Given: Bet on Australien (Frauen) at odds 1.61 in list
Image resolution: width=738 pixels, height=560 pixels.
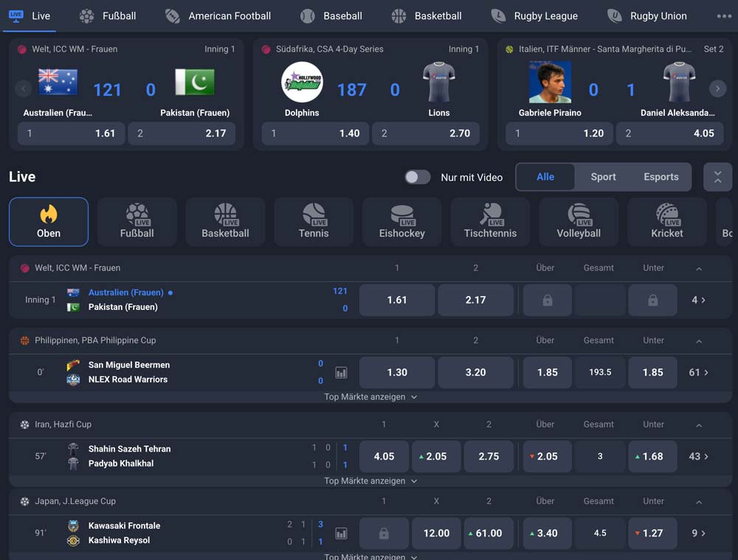Looking at the screenshot, I should coord(397,300).
